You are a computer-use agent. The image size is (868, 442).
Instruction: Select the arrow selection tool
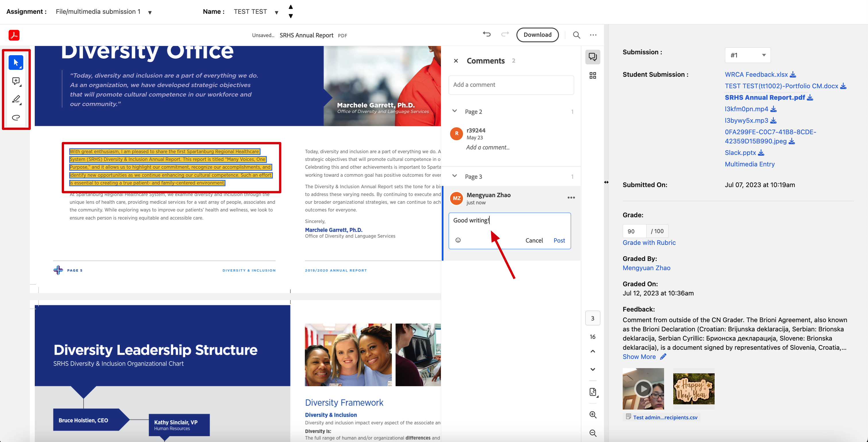16,62
